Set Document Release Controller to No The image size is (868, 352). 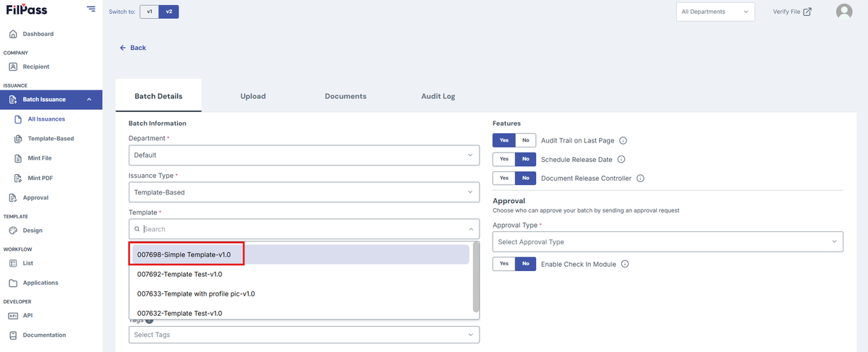pyautogui.click(x=525, y=178)
